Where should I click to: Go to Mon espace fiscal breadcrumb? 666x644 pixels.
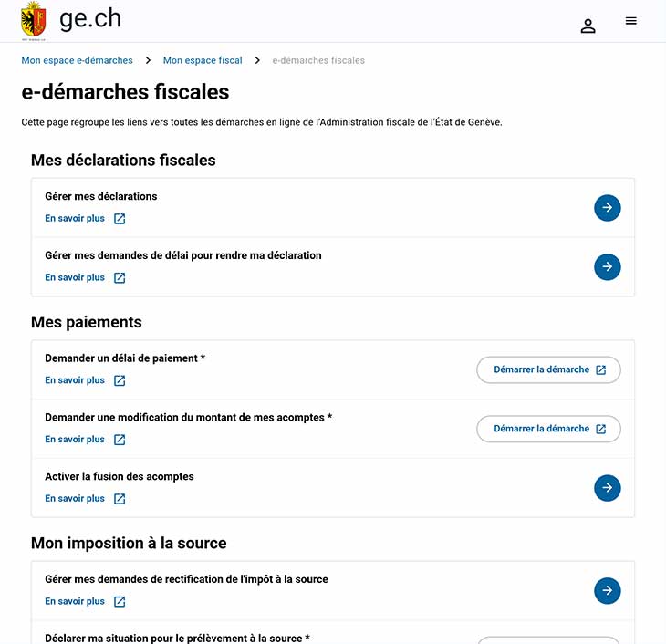[203, 60]
